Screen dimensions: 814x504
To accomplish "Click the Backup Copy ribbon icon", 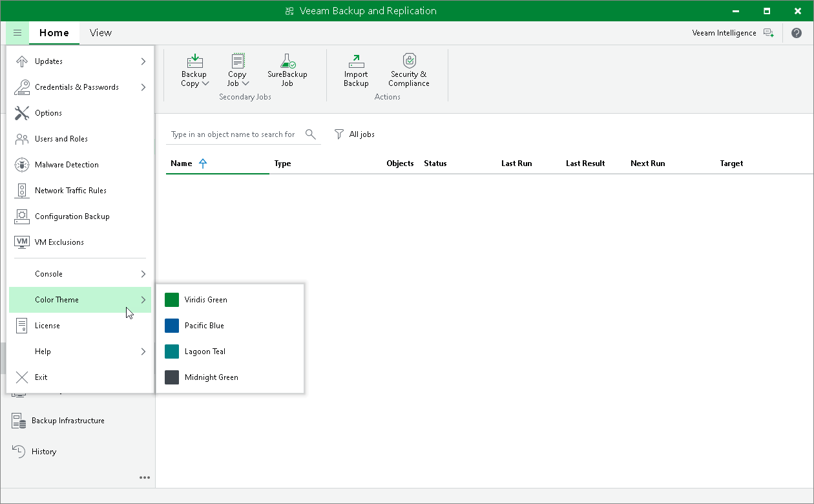I will (194, 61).
